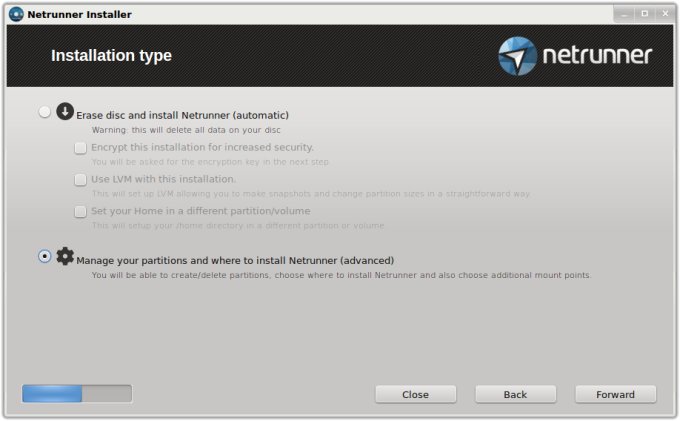Click the installer progress bar

point(77,394)
